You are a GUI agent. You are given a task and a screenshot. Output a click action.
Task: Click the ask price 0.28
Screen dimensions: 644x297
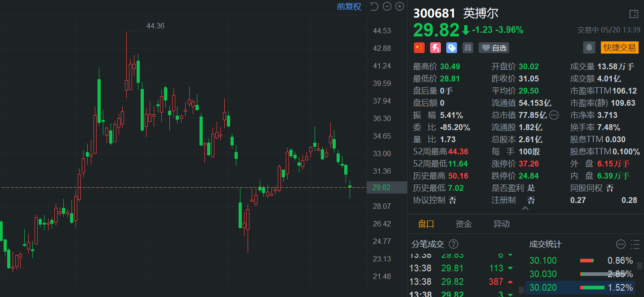pyautogui.click(x=629, y=200)
